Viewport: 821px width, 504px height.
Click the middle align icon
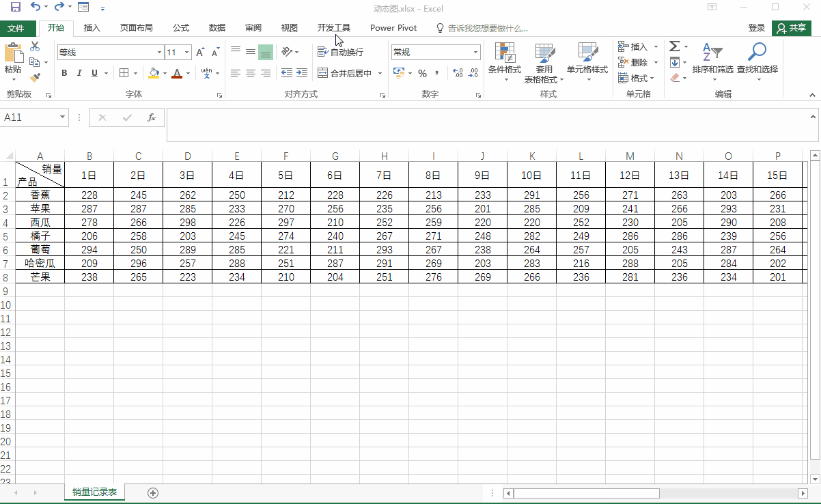[251, 52]
